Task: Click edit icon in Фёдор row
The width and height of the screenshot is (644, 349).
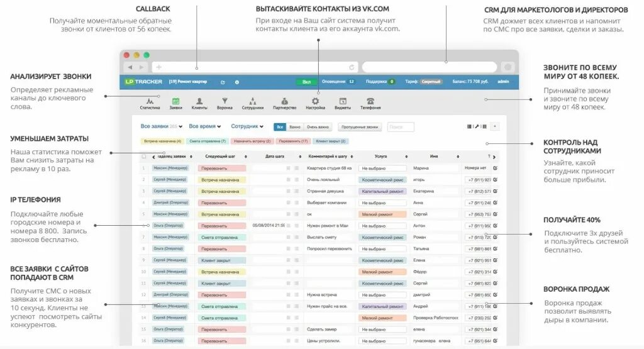Action: point(495,272)
